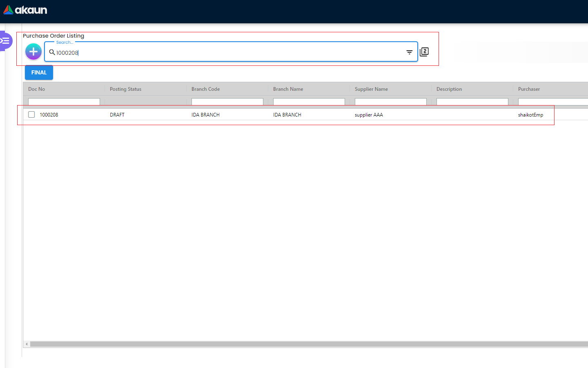Click the plus icon to add purchase order

pos(33,52)
